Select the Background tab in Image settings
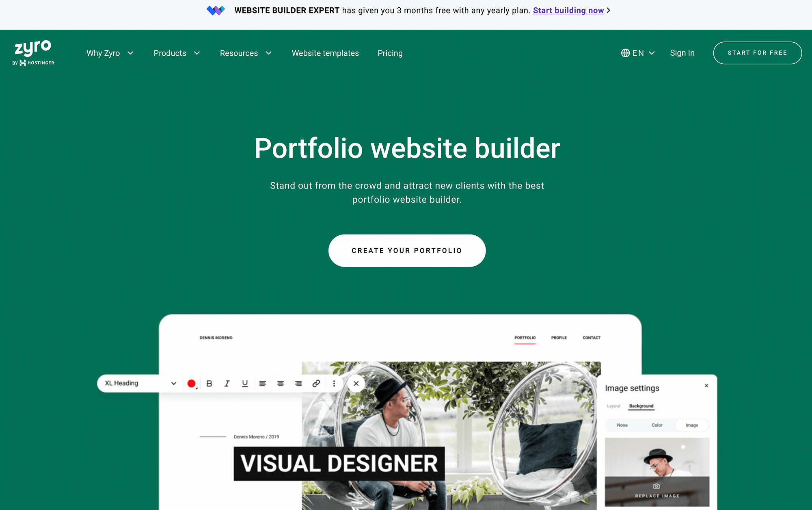 pyautogui.click(x=641, y=406)
